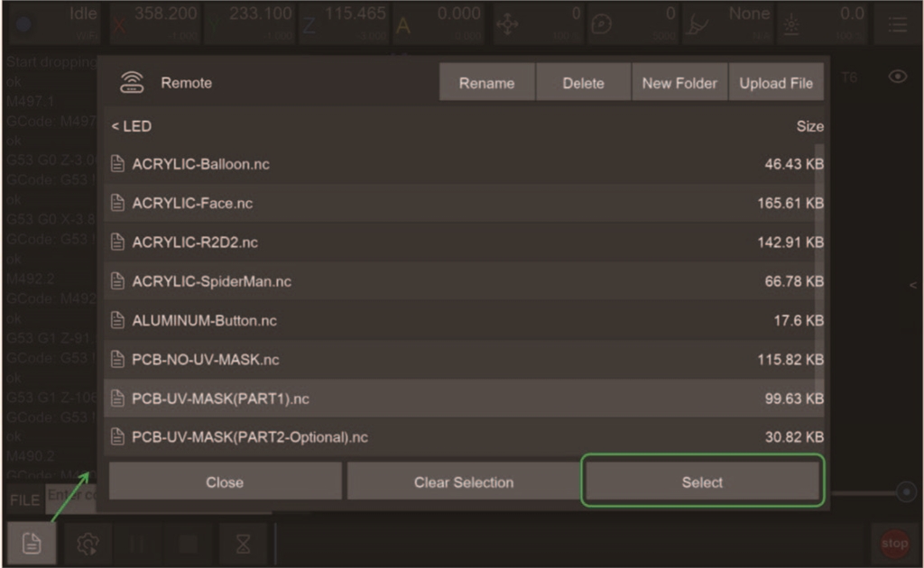This screenshot has width=924, height=568.
Task: Go back via the '< LED' folder path
Action: tap(132, 126)
